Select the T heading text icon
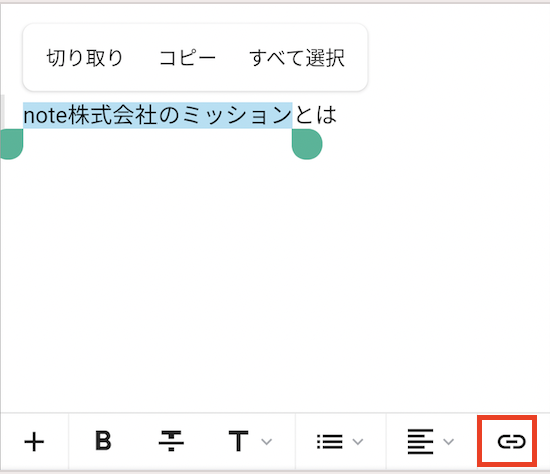The image size is (550, 474). (x=239, y=441)
